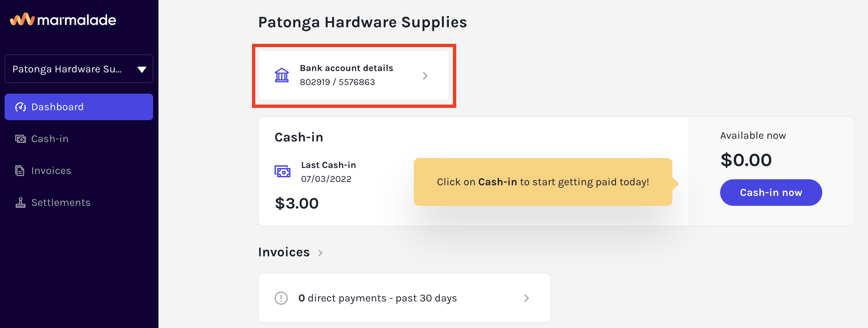Expand the direct payments row chevron
Image resolution: width=868 pixels, height=328 pixels.
pos(527,298)
